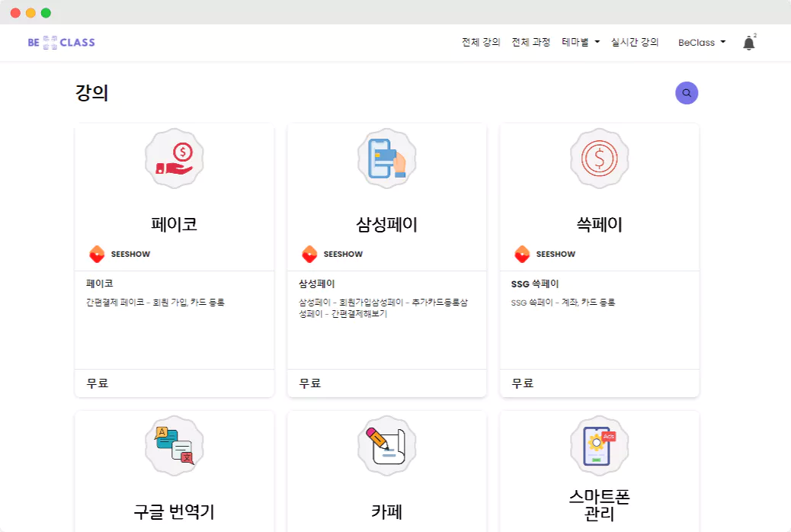Go to 전체 과정 menu
Viewport: 791px width, 532px height.
pos(530,43)
